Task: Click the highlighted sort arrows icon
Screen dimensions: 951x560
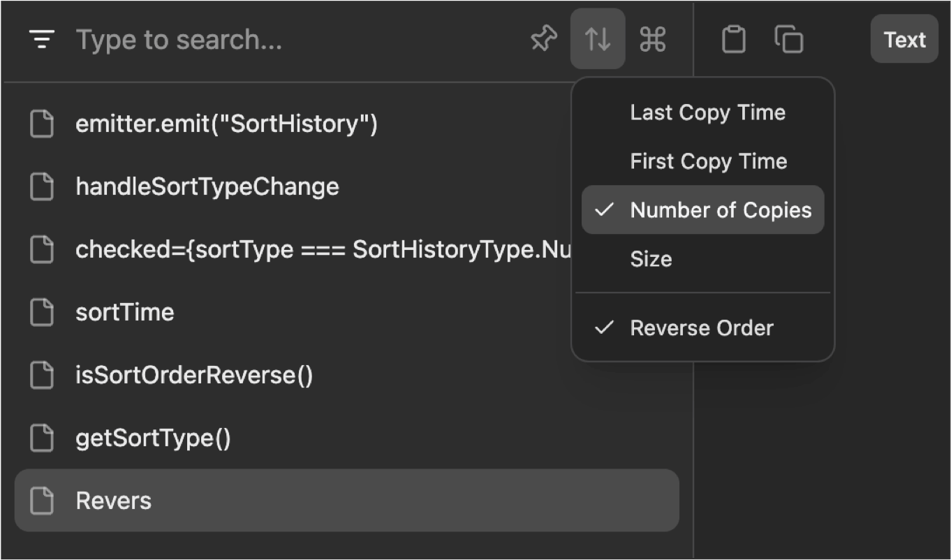Action: (598, 39)
